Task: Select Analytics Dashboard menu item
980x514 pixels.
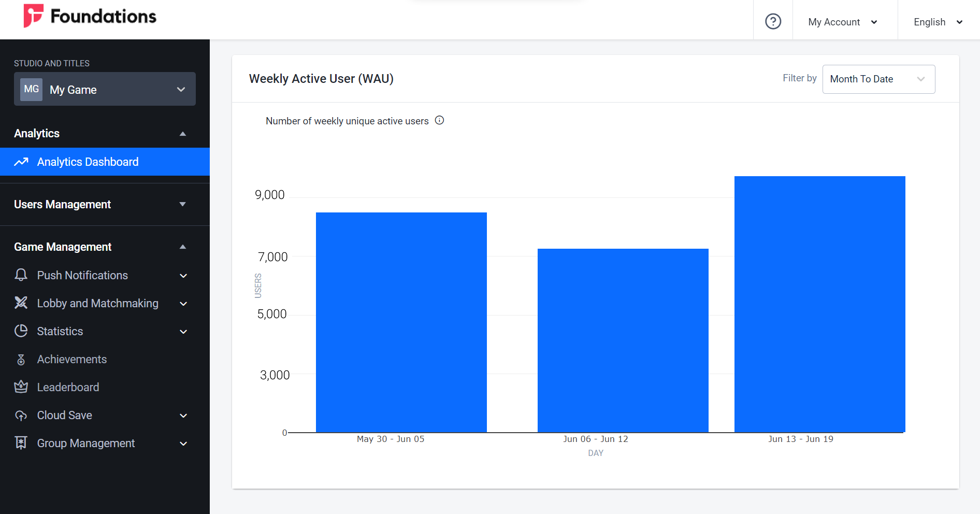Action: [105, 162]
